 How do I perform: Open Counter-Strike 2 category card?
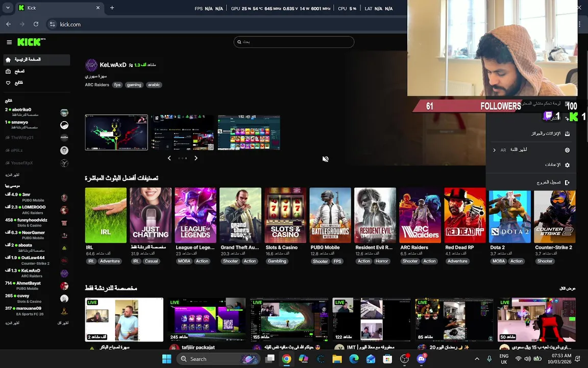coord(555,216)
